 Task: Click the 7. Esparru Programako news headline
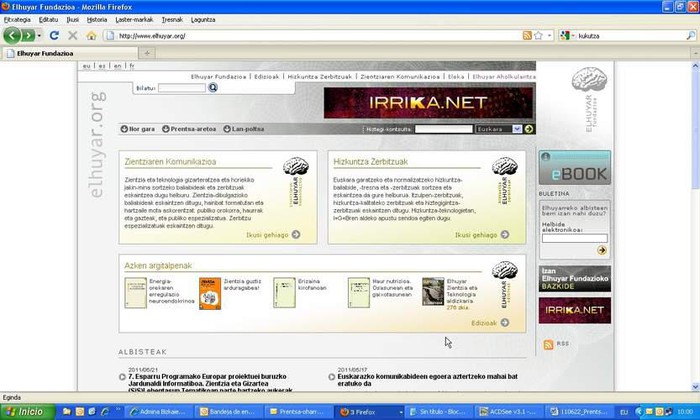(x=210, y=383)
